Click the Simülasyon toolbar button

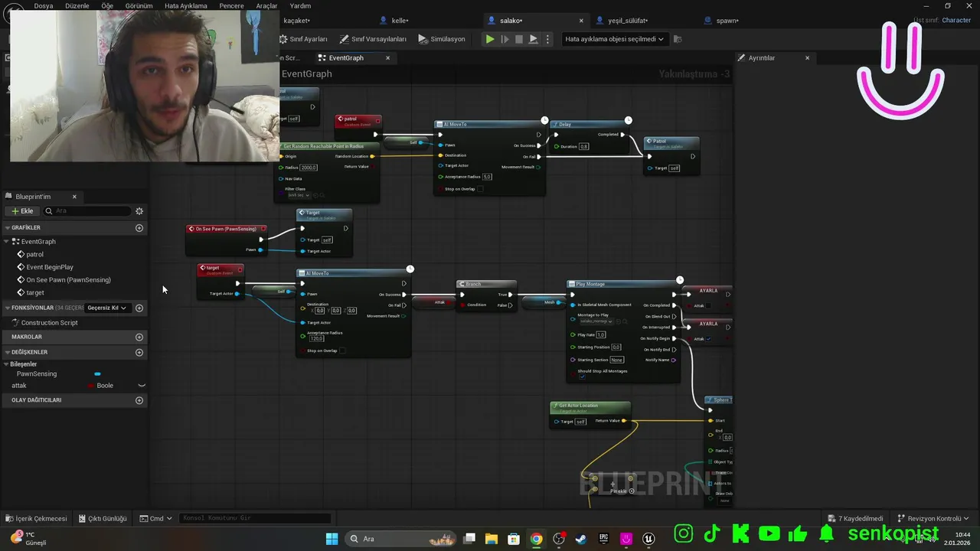pos(442,39)
